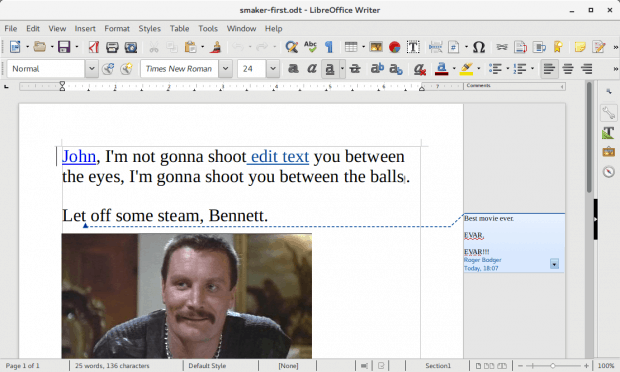Click the Copy icon
Viewport: 620px width, 372px height.
[172, 47]
